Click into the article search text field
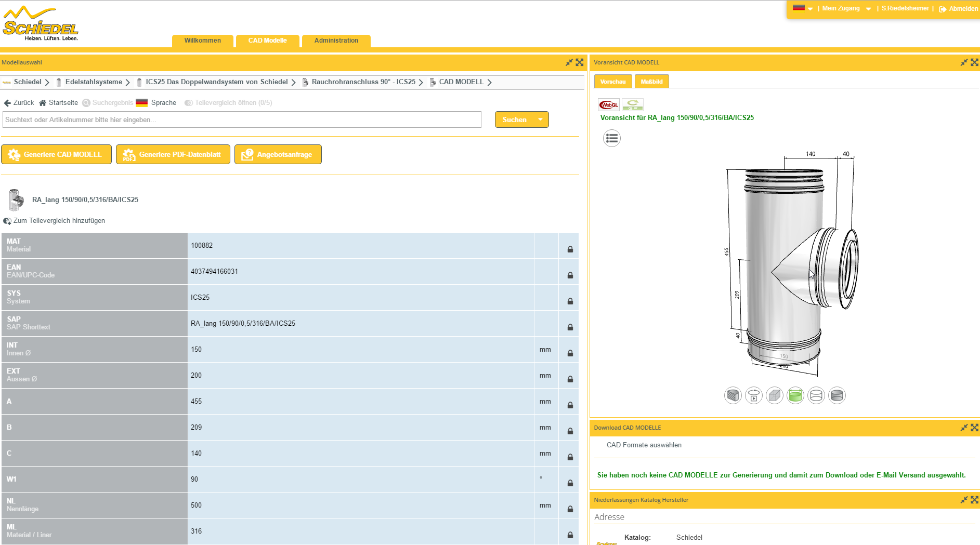Viewport: 980px width, 545px height. (x=242, y=119)
